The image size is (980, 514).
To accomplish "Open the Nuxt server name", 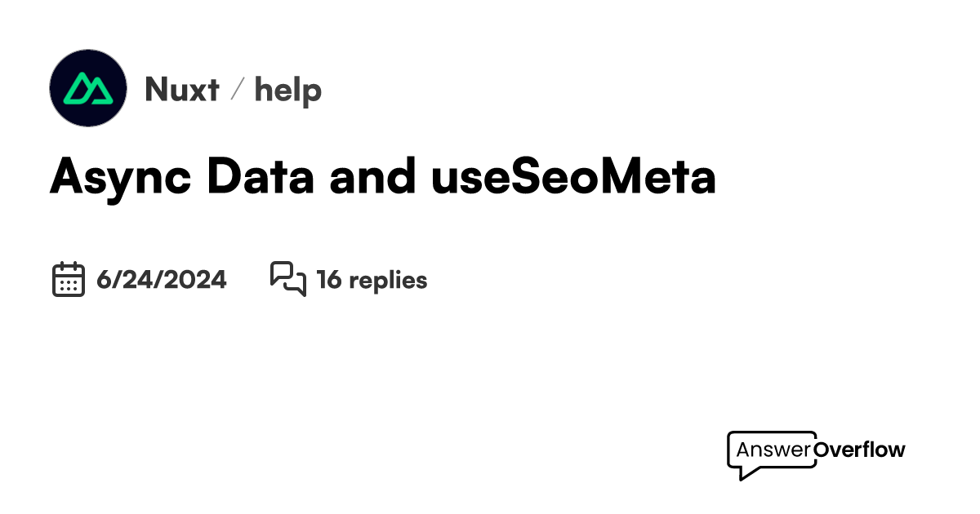I will coord(182,89).
